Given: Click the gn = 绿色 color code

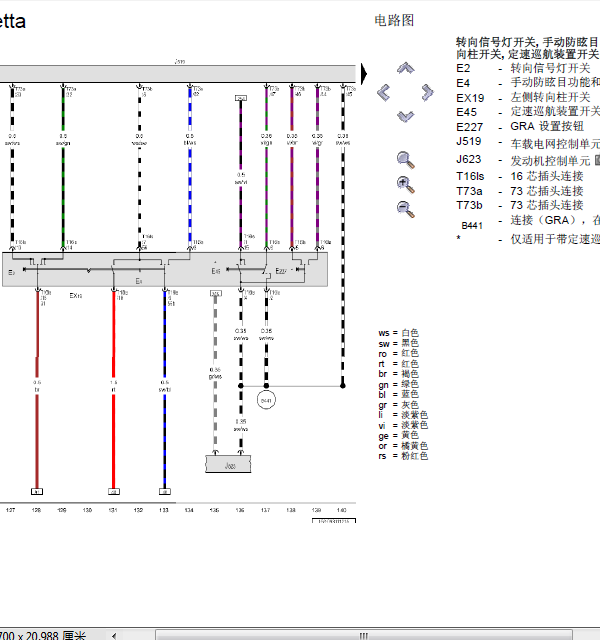Looking at the screenshot, I should [x=399, y=384].
